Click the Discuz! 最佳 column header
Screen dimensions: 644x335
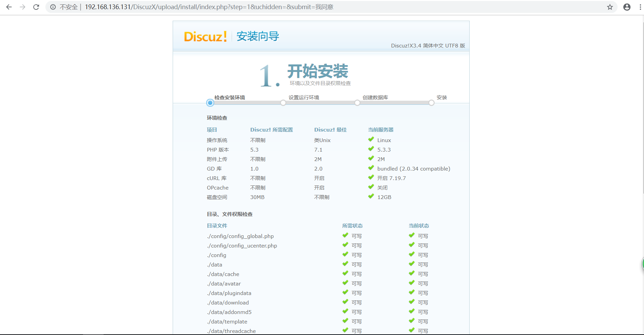point(330,130)
